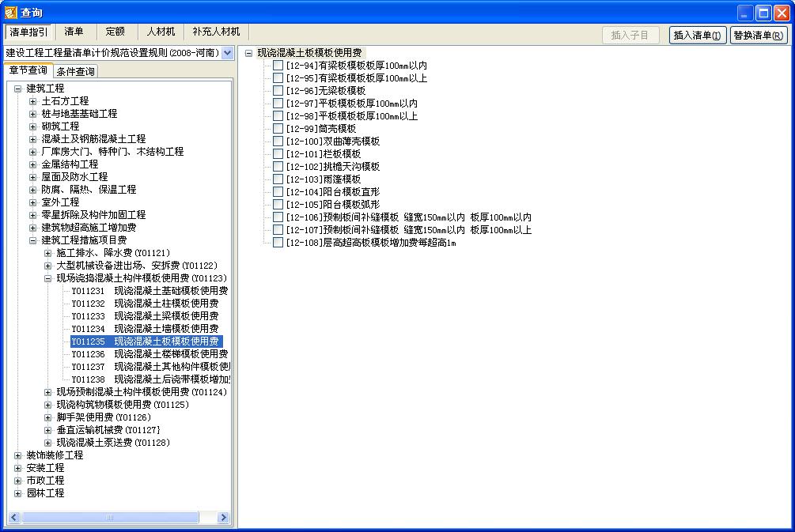Expand the 土石方工程 tree node
Viewport: 795px width, 532px height.
click(x=33, y=101)
